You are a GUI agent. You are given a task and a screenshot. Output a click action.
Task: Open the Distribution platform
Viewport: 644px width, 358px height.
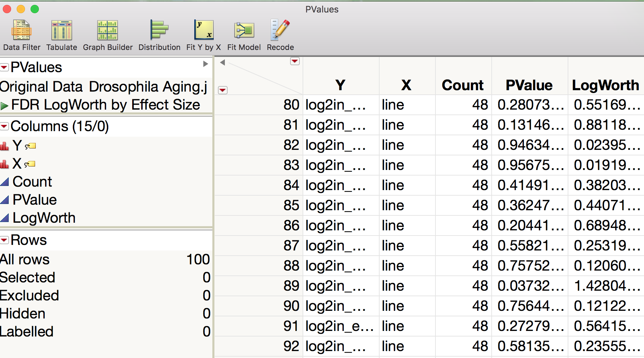159,33
